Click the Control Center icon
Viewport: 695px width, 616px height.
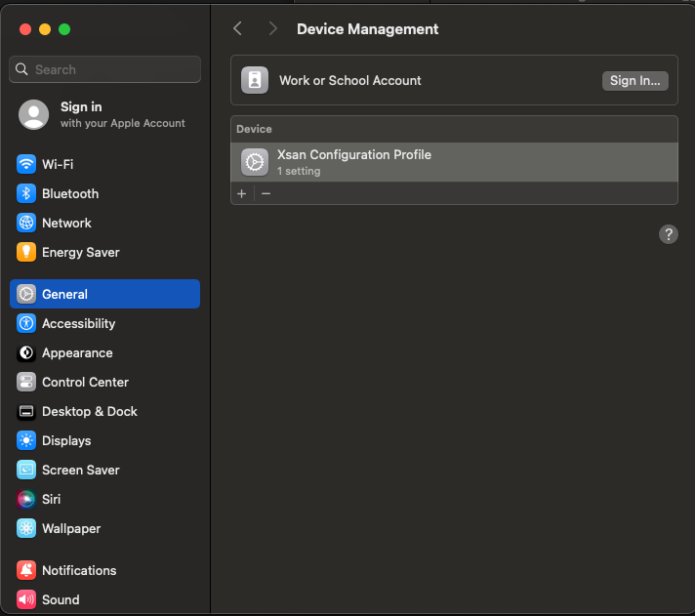pos(26,382)
